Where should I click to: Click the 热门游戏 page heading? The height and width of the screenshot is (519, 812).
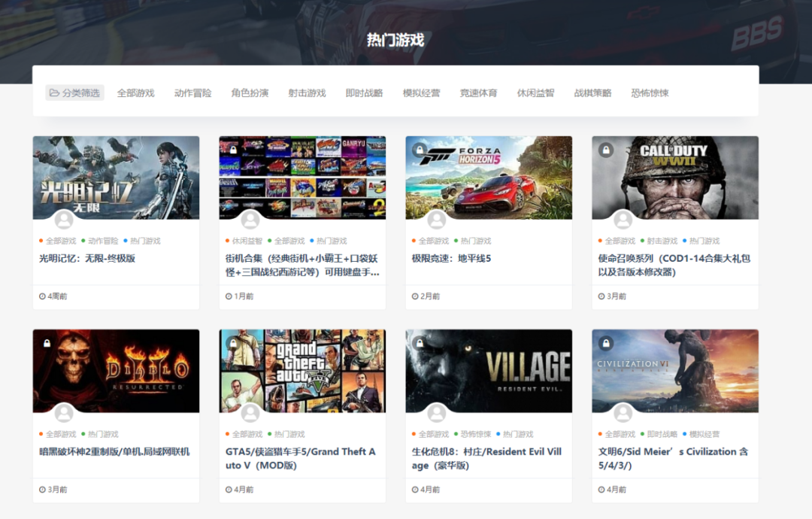(x=395, y=40)
